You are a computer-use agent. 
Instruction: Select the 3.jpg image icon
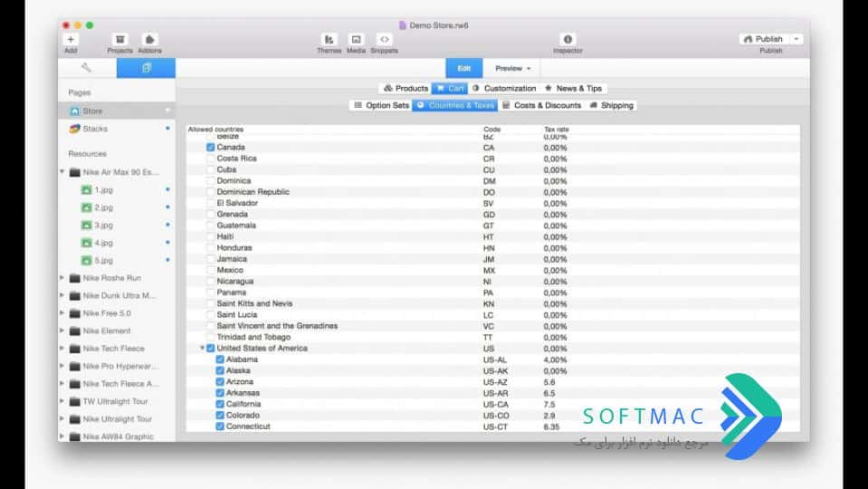[86, 225]
